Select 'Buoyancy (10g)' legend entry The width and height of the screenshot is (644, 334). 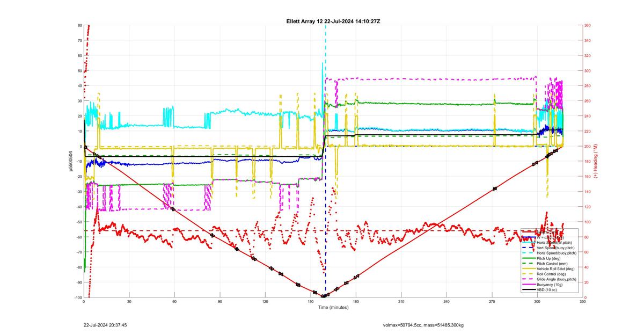pyautogui.click(x=550, y=285)
